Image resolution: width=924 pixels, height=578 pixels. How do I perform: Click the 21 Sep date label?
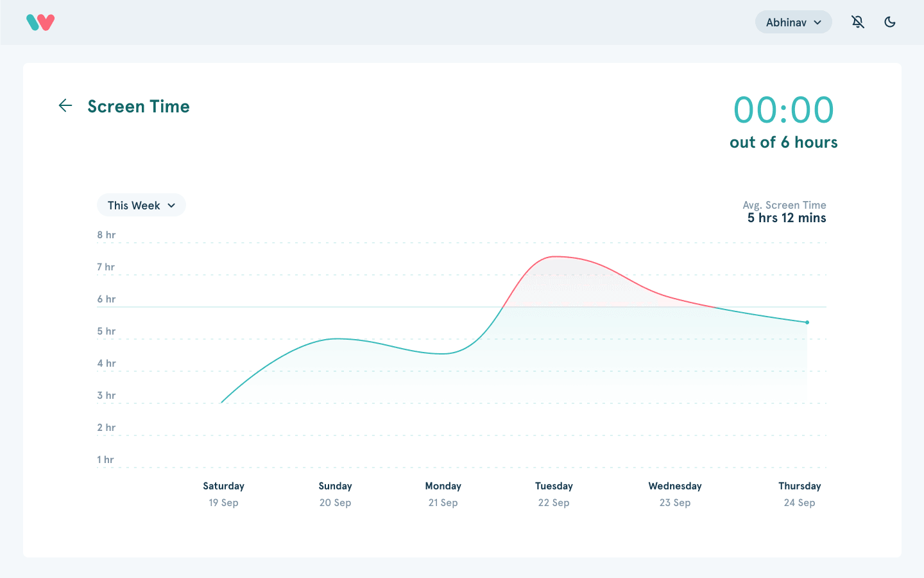(x=443, y=503)
